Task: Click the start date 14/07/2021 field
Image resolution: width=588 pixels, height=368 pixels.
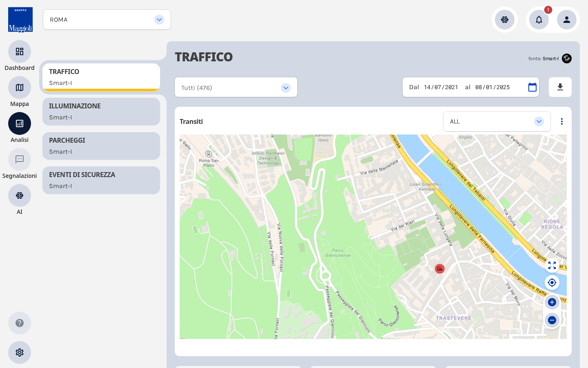Action: (x=441, y=87)
